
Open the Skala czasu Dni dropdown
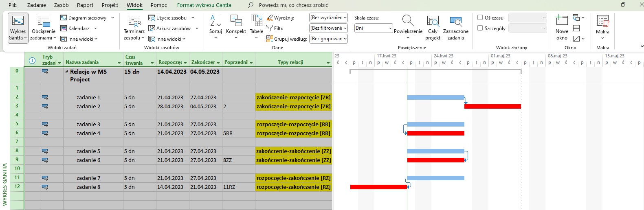click(x=390, y=28)
